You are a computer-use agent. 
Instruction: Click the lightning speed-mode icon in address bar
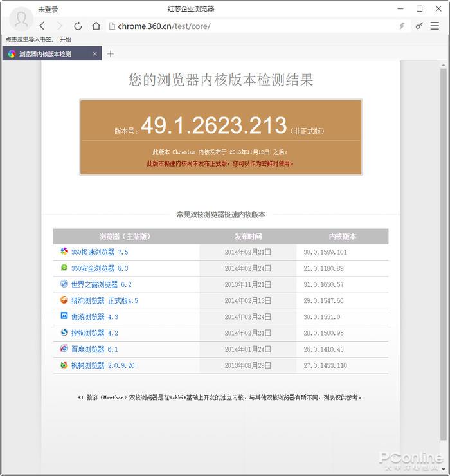[x=402, y=26]
